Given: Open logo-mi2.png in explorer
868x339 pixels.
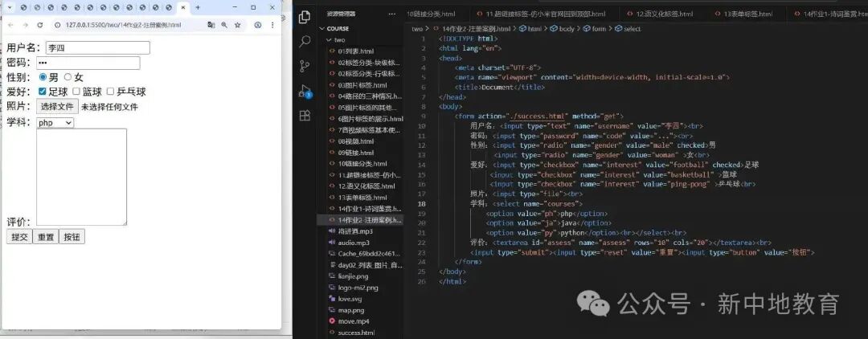Looking at the screenshot, I should pos(358,288).
